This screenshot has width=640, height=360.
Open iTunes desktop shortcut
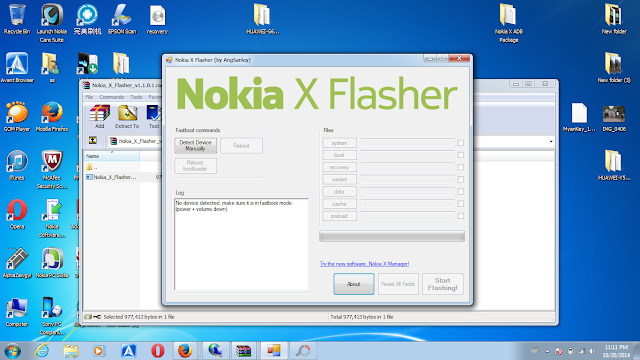click(17, 166)
